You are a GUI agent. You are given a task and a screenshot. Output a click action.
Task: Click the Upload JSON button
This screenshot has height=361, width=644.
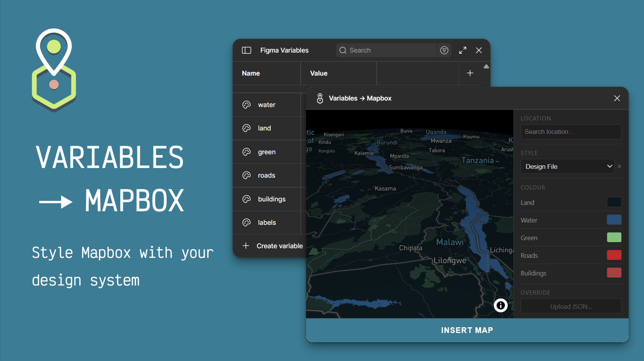pyautogui.click(x=571, y=306)
